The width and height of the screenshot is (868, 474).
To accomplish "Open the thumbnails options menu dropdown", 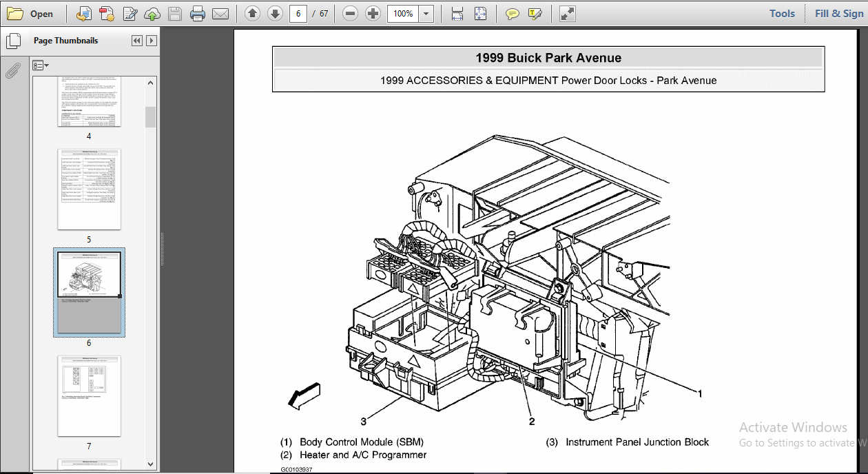I will 41,65.
